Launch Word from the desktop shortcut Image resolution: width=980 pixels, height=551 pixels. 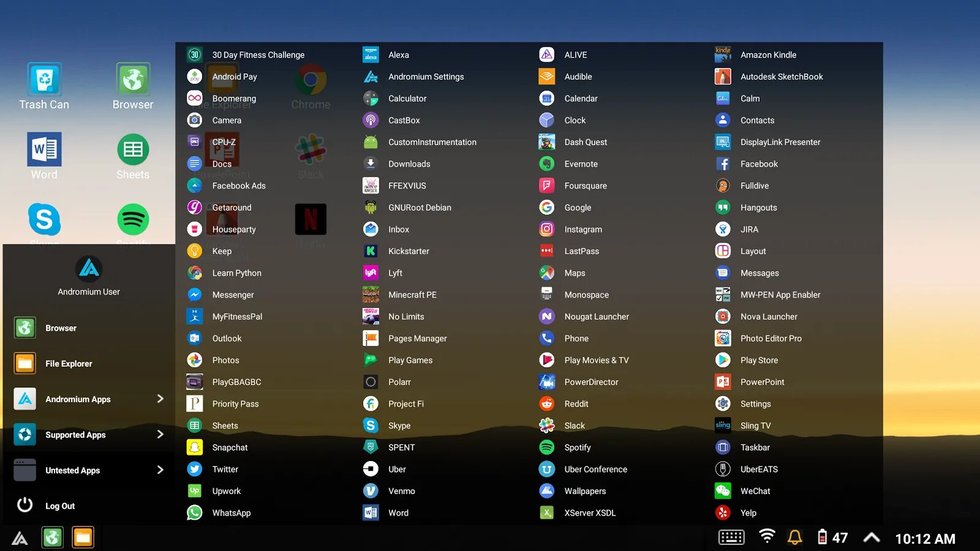[x=44, y=149]
